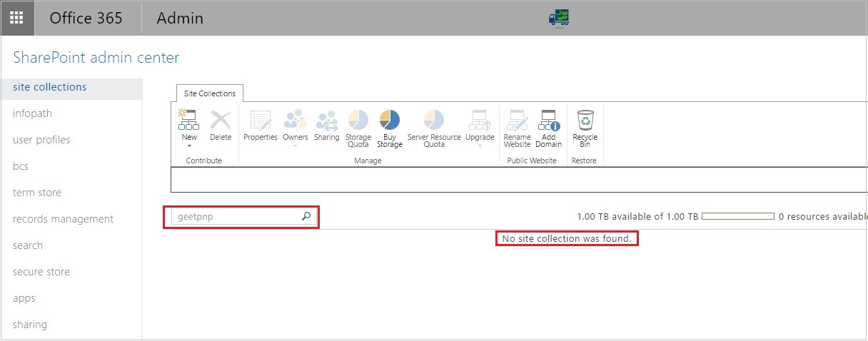Click the SharePoint admin center title
This screenshot has width=868, height=341.
coord(96,58)
